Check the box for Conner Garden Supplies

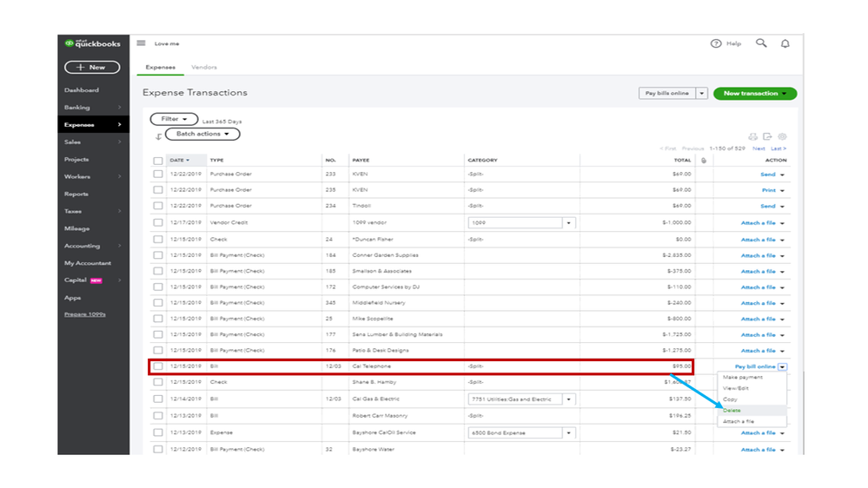coord(158,255)
